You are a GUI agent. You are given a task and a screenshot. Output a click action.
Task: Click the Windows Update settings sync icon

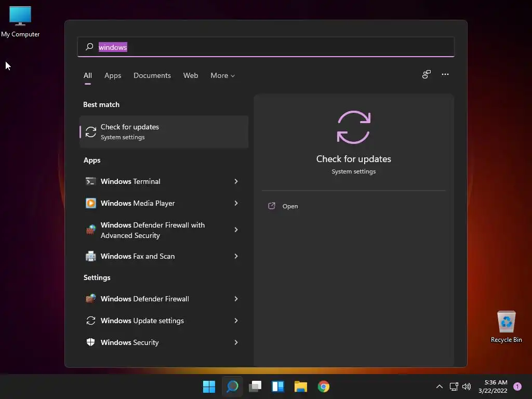90,321
